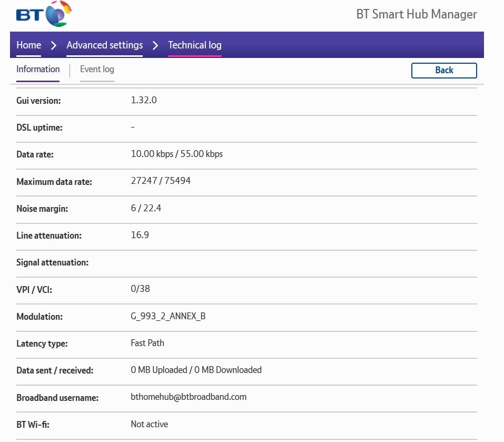The height and width of the screenshot is (442, 504).
Task: Select BT Wi-fi status Not active
Action: pyautogui.click(x=150, y=424)
